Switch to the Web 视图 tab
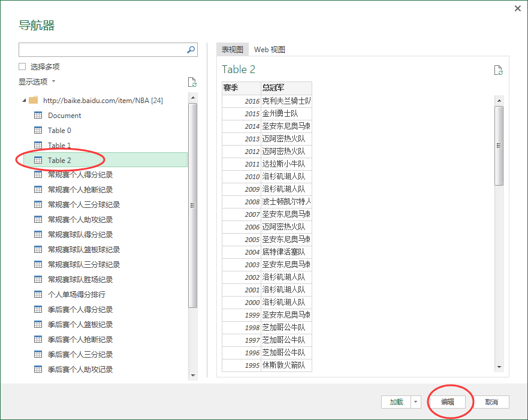 (269, 50)
